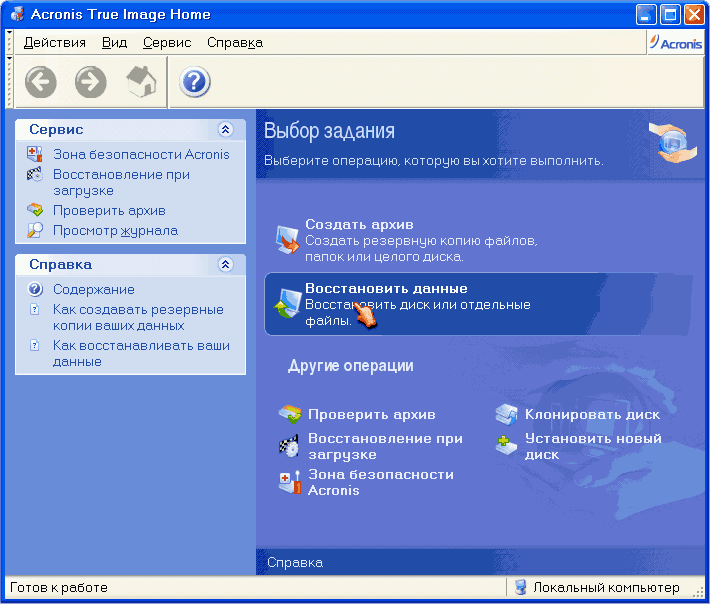Screen dimensions: 710x604
Task: Open Содержание help link
Action: tap(94, 289)
